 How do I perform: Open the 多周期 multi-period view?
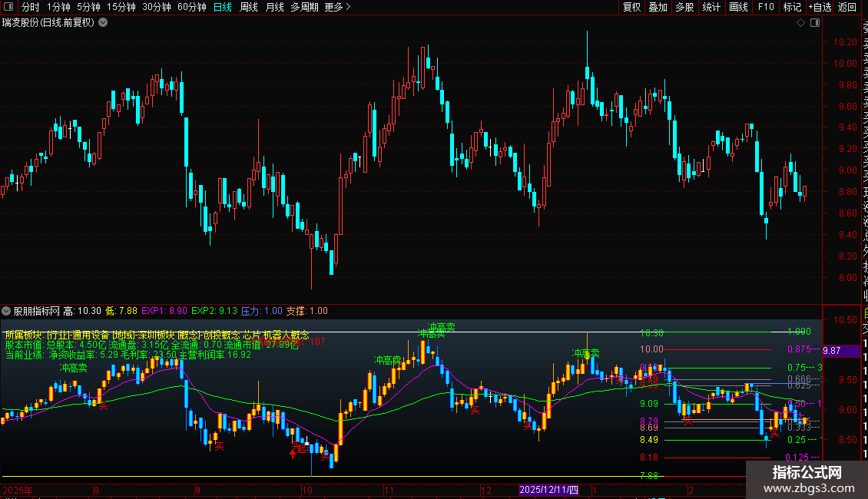pyautogui.click(x=304, y=7)
